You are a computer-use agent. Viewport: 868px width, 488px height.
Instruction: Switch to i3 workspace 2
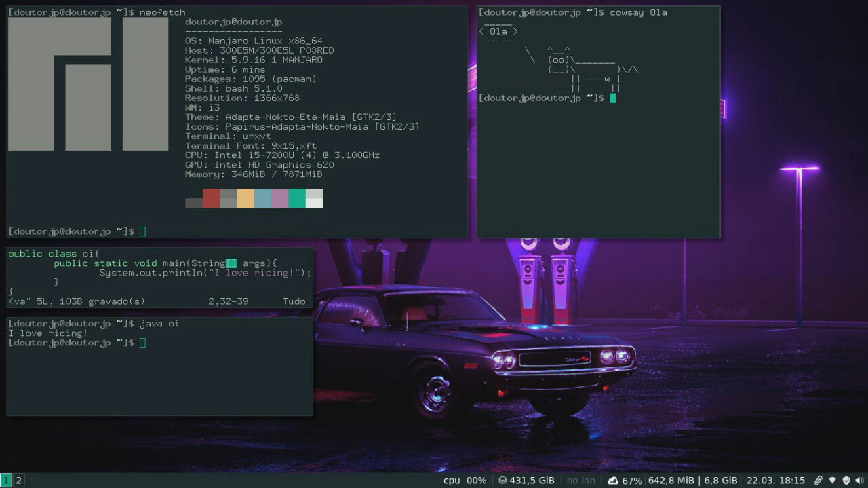click(19, 481)
